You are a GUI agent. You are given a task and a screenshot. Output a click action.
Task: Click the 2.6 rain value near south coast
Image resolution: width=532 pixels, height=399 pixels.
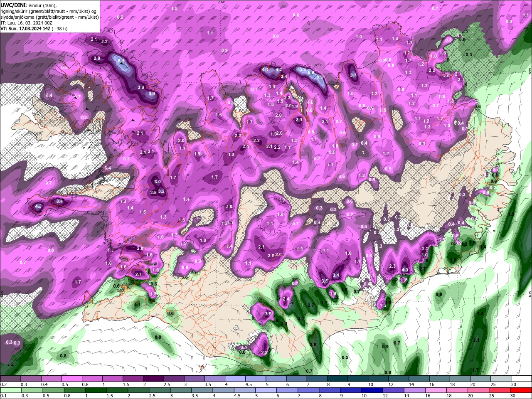tap(313, 345)
